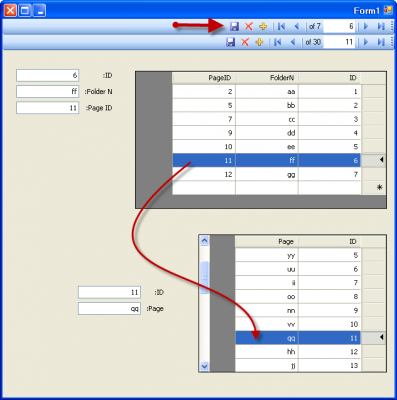397x400 pixels.
Task: Select the 'yy' page cell
Action: coord(267,255)
